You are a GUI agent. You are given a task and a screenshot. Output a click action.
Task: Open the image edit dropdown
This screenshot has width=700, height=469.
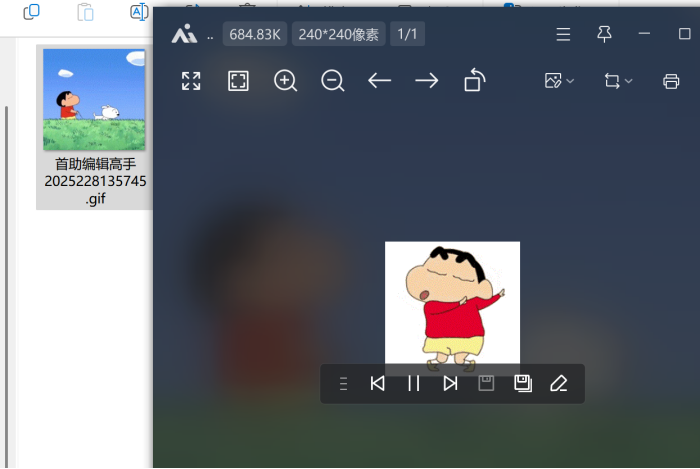pos(559,81)
